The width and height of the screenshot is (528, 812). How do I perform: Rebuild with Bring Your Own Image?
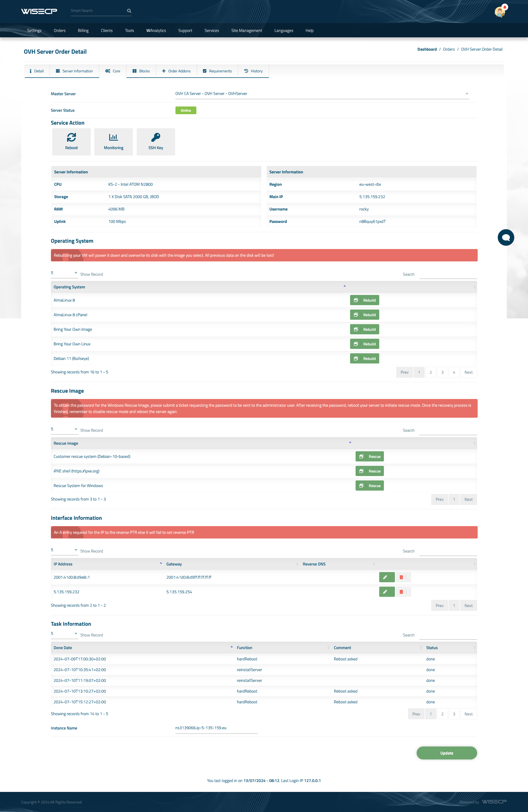[x=365, y=329]
